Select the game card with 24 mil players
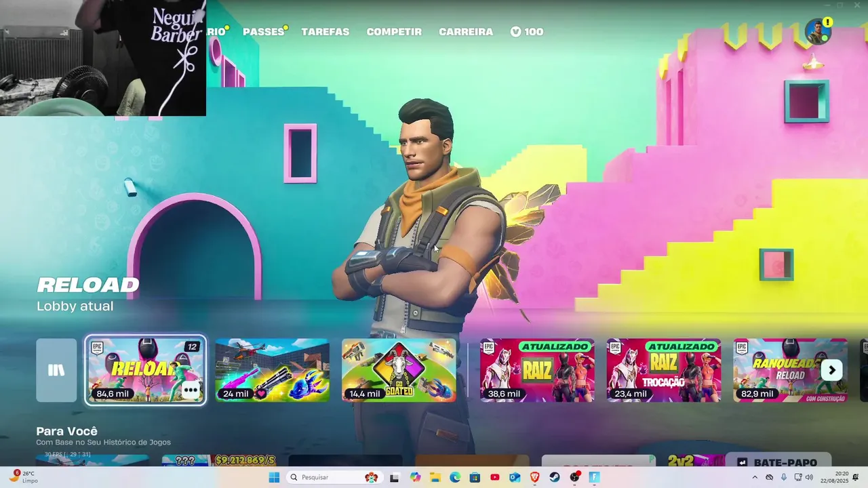Image resolution: width=868 pixels, height=488 pixels. 272,370
